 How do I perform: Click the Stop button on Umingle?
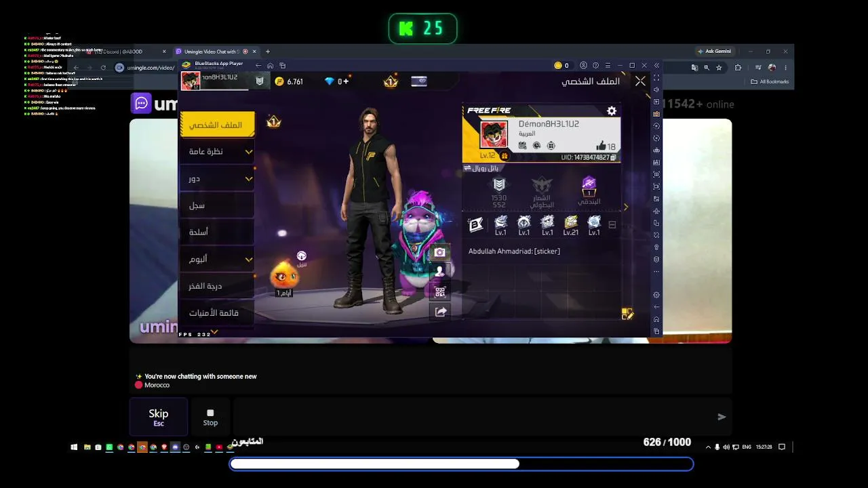point(210,417)
